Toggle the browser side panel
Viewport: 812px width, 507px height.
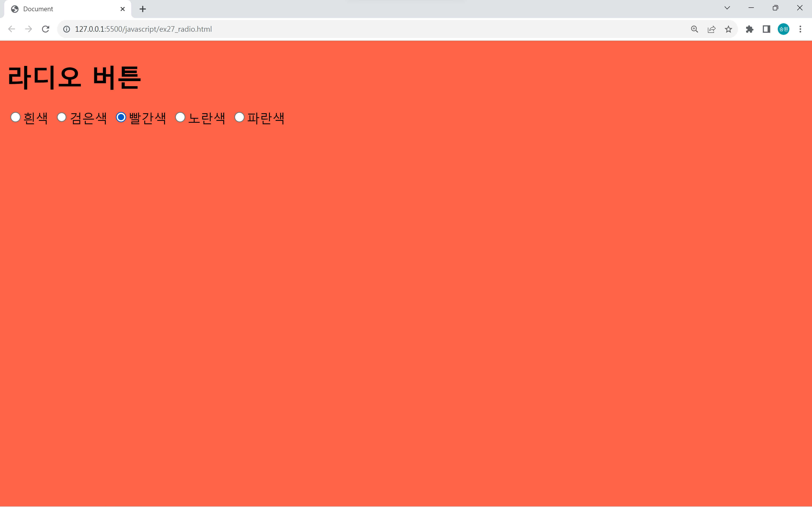click(x=766, y=29)
